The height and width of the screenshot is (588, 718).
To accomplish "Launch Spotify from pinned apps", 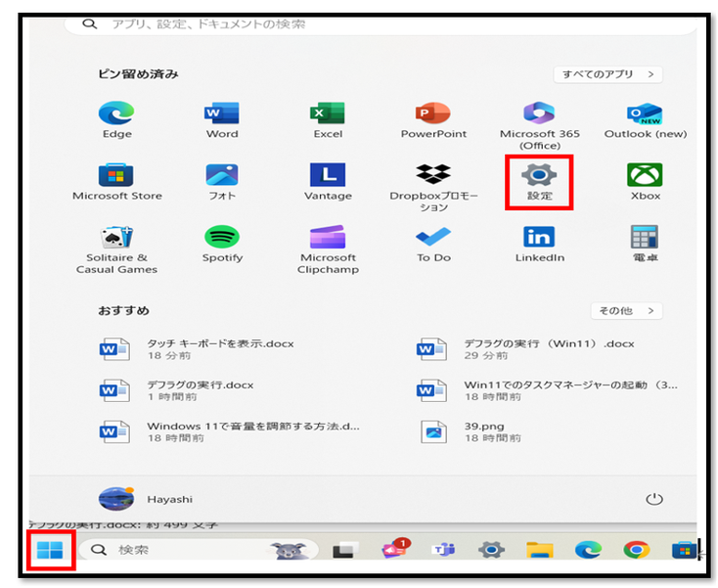I will click(222, 244).
